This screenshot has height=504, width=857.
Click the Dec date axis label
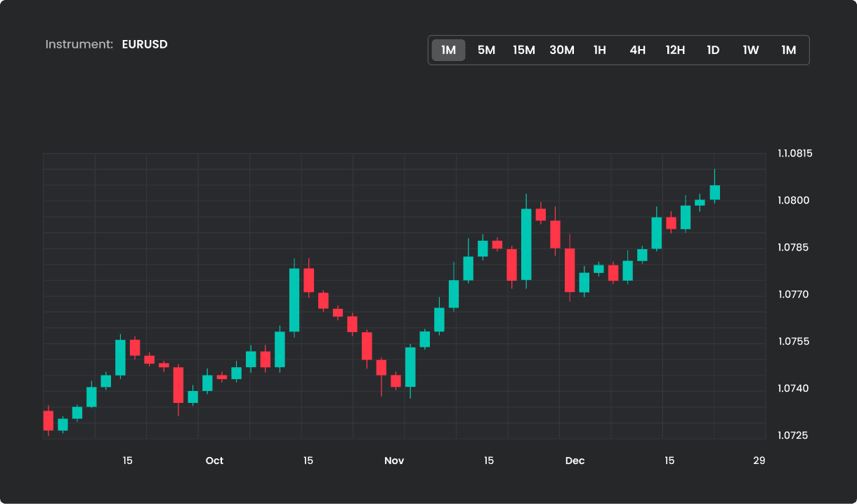(575, 460)
